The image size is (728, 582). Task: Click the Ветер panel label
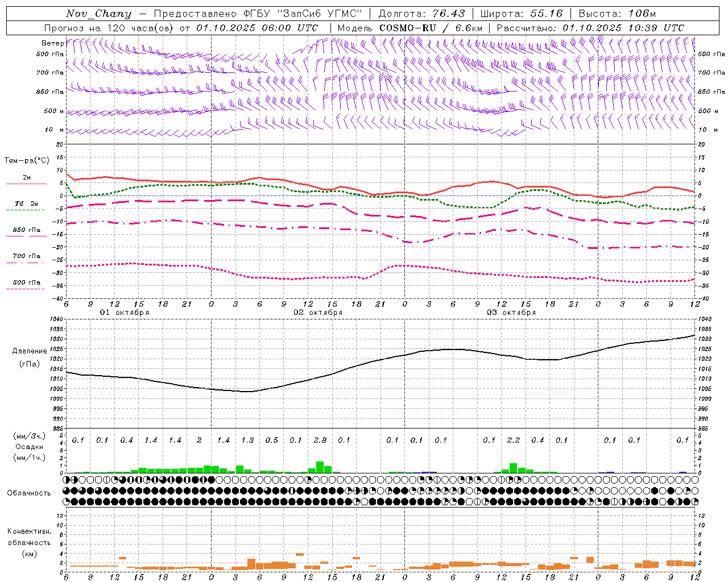(x=52, y=43)
